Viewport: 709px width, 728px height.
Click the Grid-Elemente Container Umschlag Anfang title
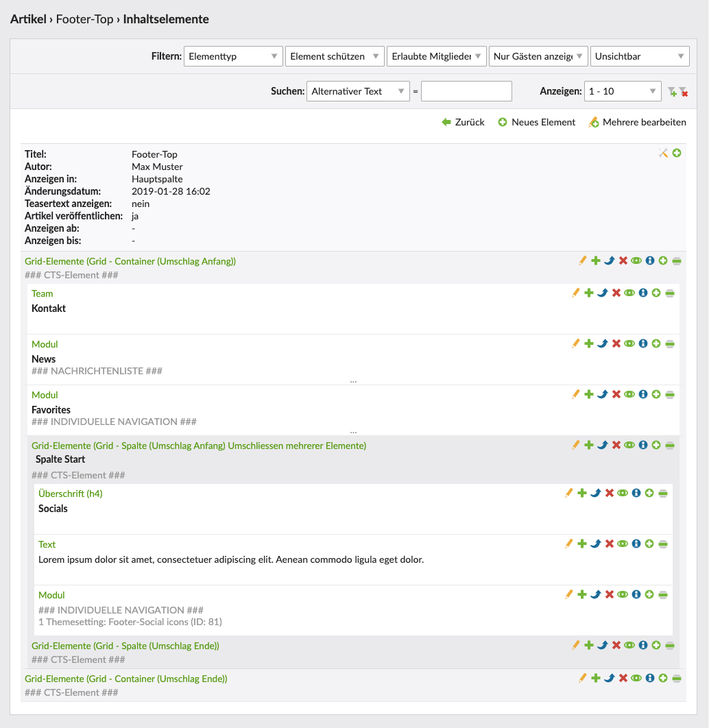click(130, 261)
